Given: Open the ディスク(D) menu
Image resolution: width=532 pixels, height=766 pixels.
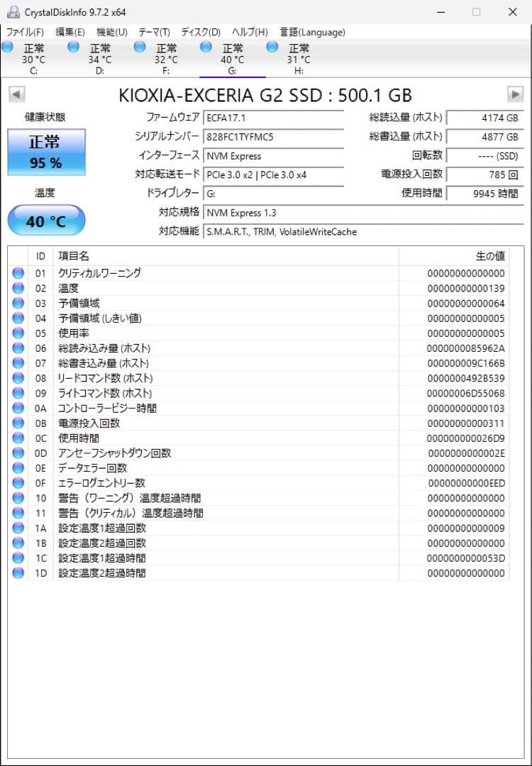Looking at the screenshot, I should tap(201, 32).
